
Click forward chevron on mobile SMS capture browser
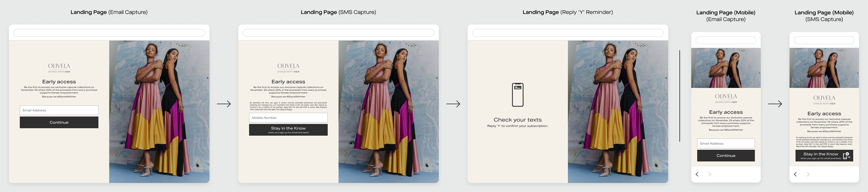(808, 174)
